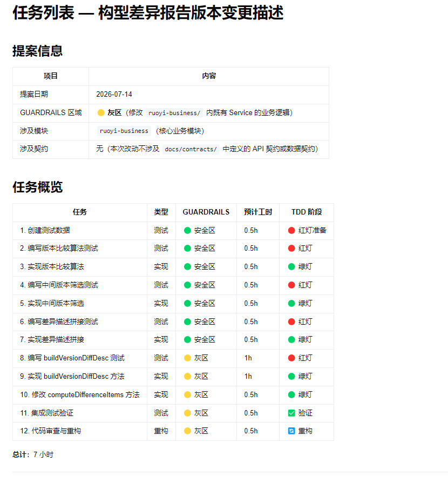The width and height of the screenshot is (448, 489).
Task: Click the 预计工时 column header
Action: point(258,212)
